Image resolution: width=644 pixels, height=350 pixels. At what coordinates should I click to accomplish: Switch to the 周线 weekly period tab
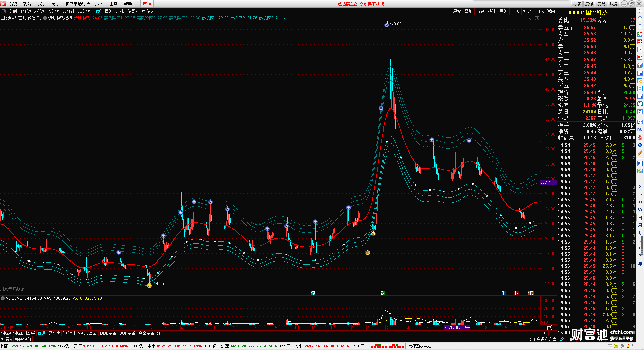[x=109, y=11]
